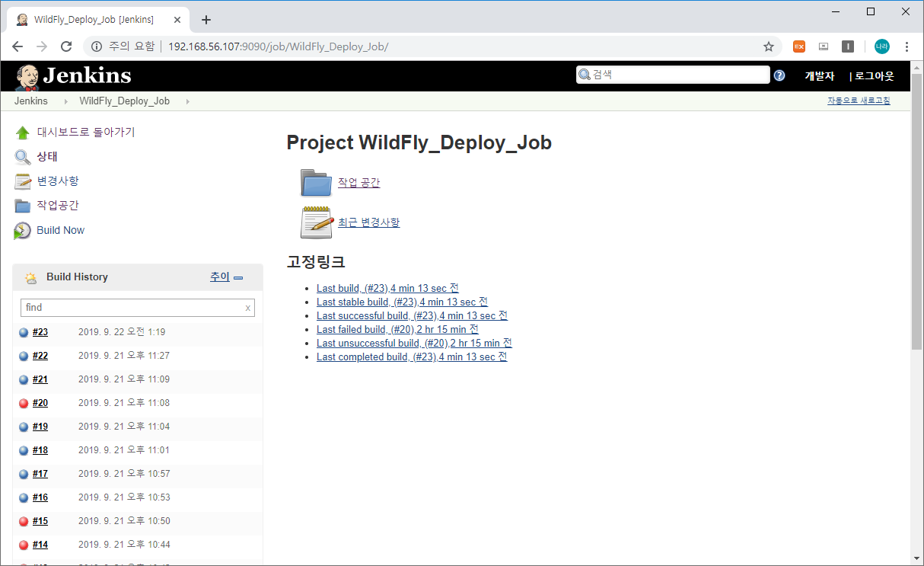Open the Last completed build (#23) permalink
924x566 pixels.
[x=412, y=357]
